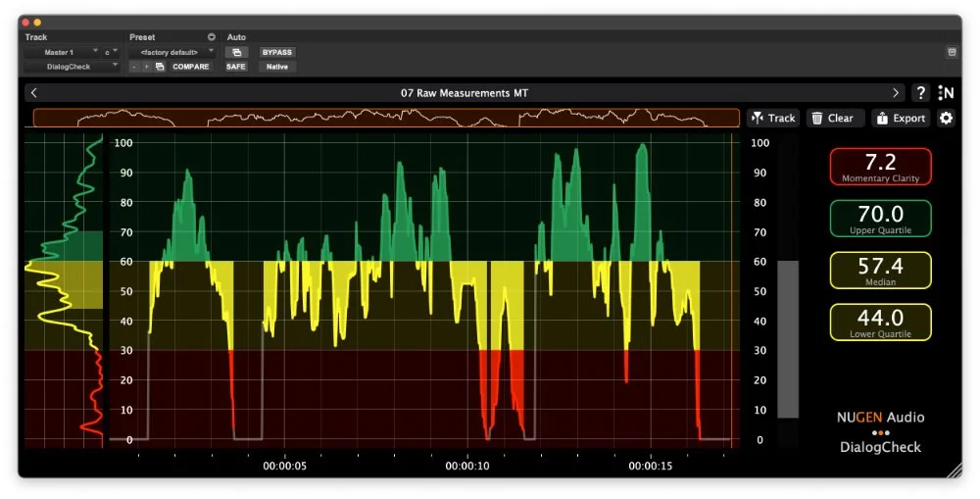980x499 pixels.
Task: Click the Median 57.4 readout
Action: (881, 271)
